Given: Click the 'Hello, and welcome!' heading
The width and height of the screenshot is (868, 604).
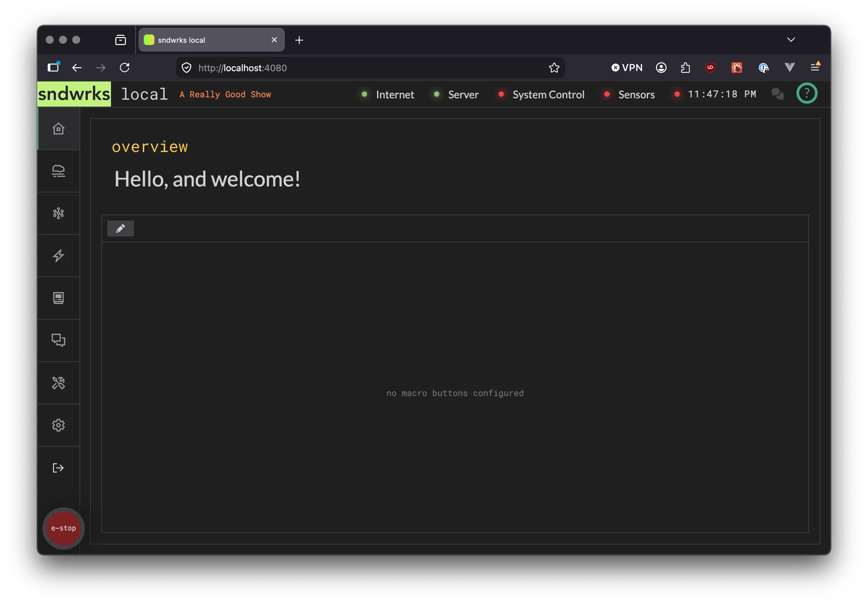Looking at the screenshot, I should pos(207,179).
